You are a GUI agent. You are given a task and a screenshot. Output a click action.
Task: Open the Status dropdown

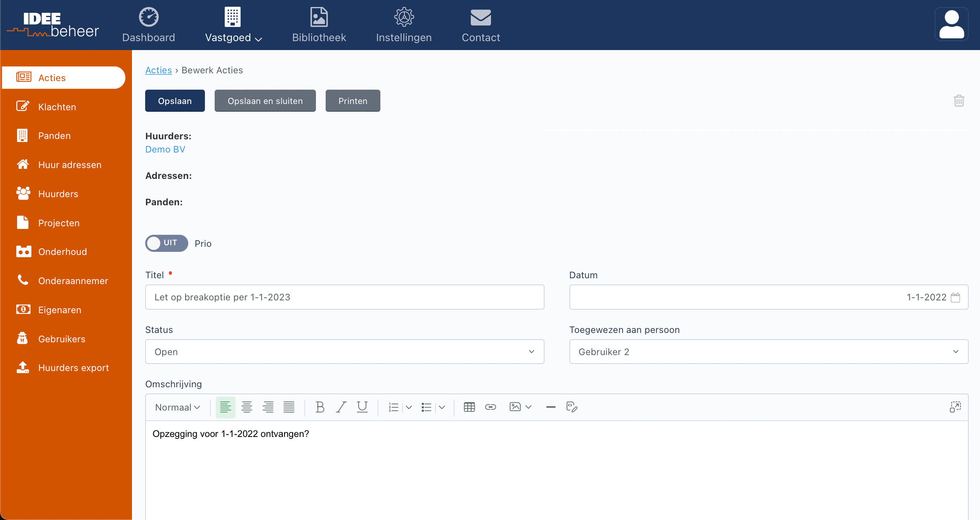click(344, 352)
